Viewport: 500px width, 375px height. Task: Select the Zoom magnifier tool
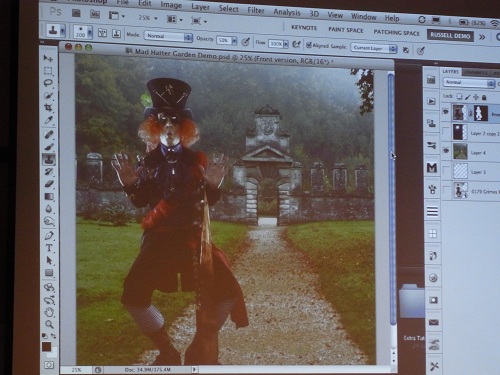coord(49,324)
